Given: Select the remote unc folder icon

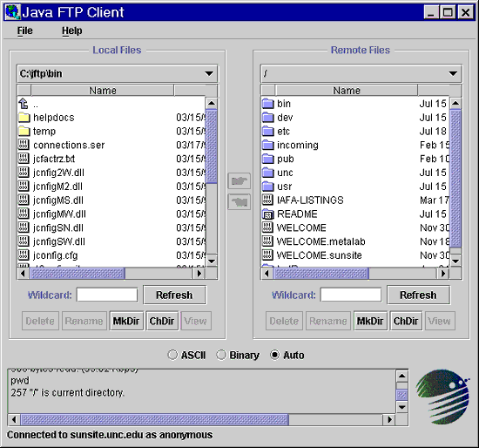Looking at the screenshot, I should 268,173.
